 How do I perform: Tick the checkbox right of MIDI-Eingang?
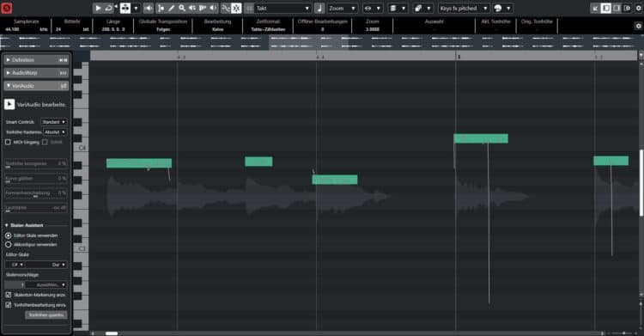[x=45, y=142]
